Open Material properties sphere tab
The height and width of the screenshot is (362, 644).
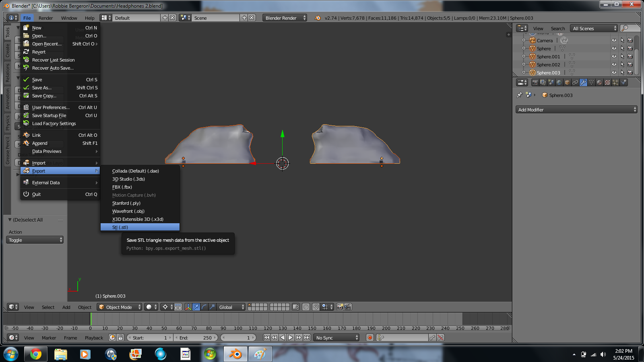[599, 82]
